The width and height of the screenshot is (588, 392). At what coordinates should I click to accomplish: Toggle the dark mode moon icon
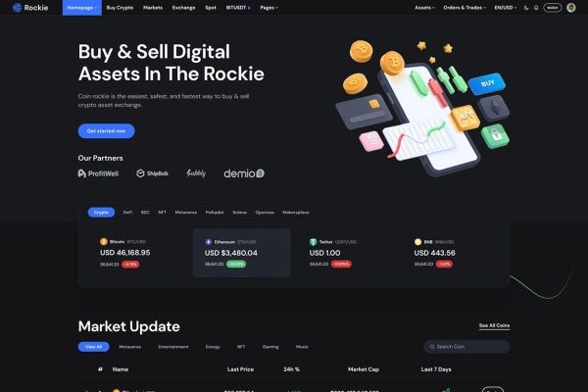click(526, 8)
